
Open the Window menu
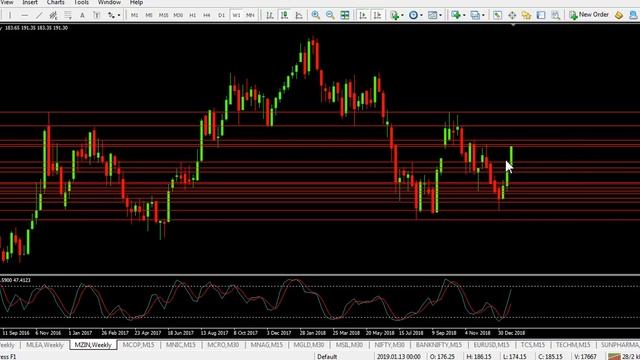pos(109,2)
